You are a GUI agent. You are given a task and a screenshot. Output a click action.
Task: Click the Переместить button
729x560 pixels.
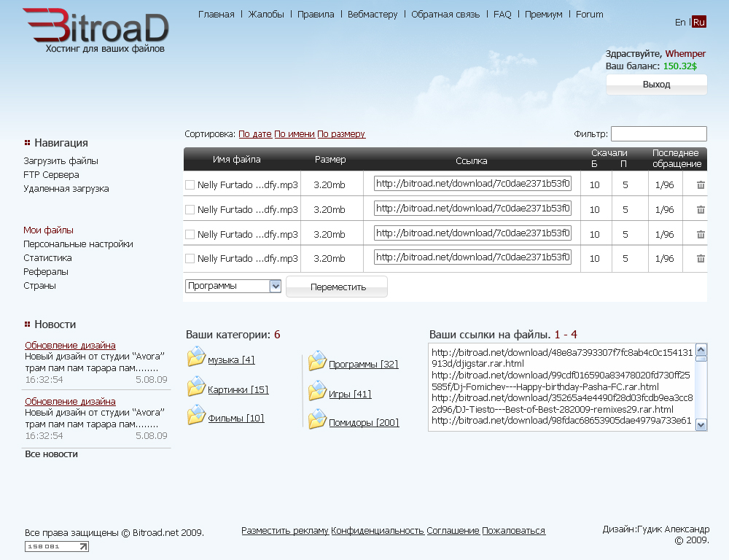tap(337, 287)
